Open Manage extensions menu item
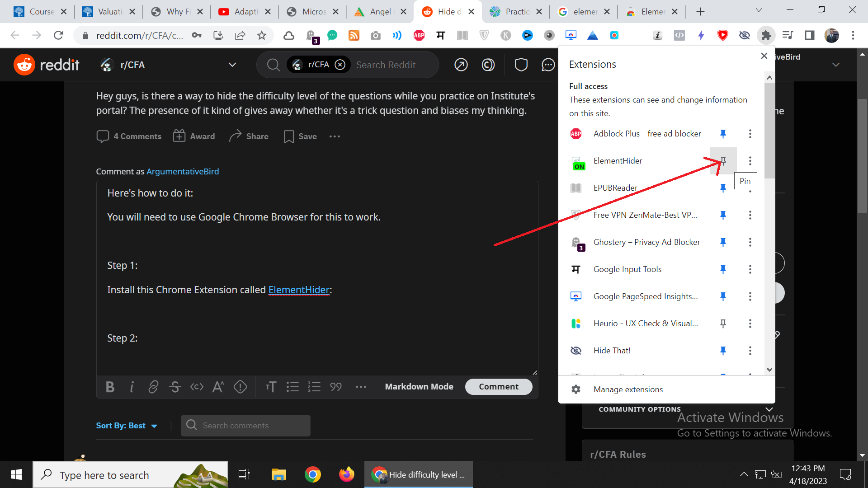The width and height of the screenshot is (868, 488). [628, 389]
